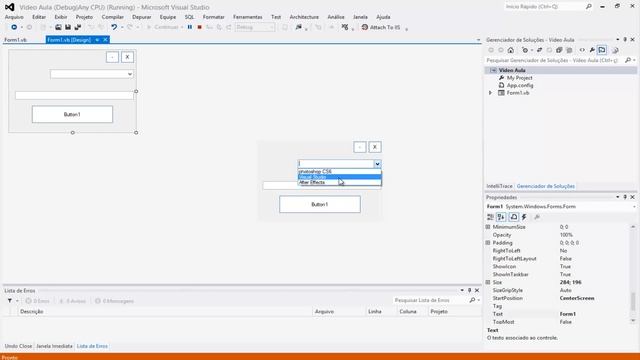The height and width of the screenshot is (360, 640).
Task: Expand the Padding property
Action: click(x=488, y=243)
